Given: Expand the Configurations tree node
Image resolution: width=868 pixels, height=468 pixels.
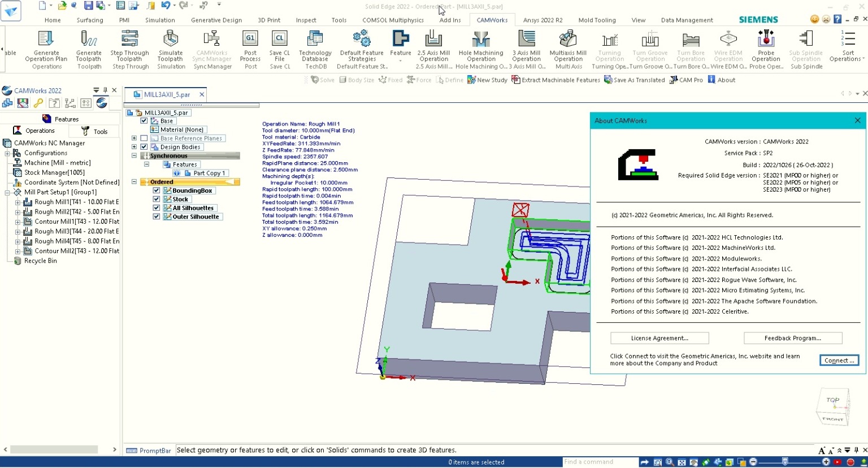Looking at the screenshot, I should coord(7,153).
